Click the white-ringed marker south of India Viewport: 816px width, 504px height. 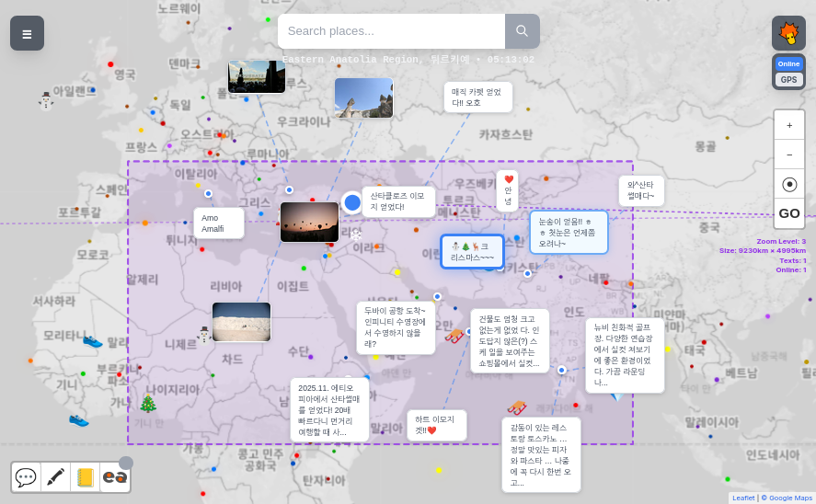[561, 370]
